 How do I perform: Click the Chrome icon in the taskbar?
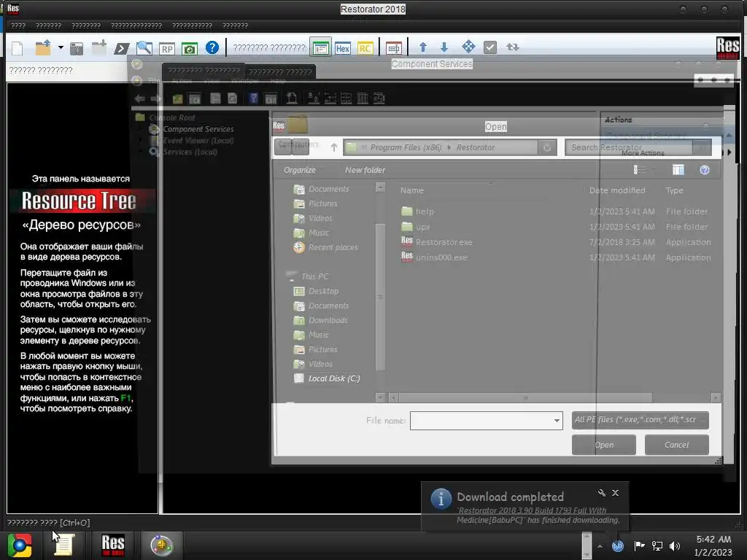(20, 545)
